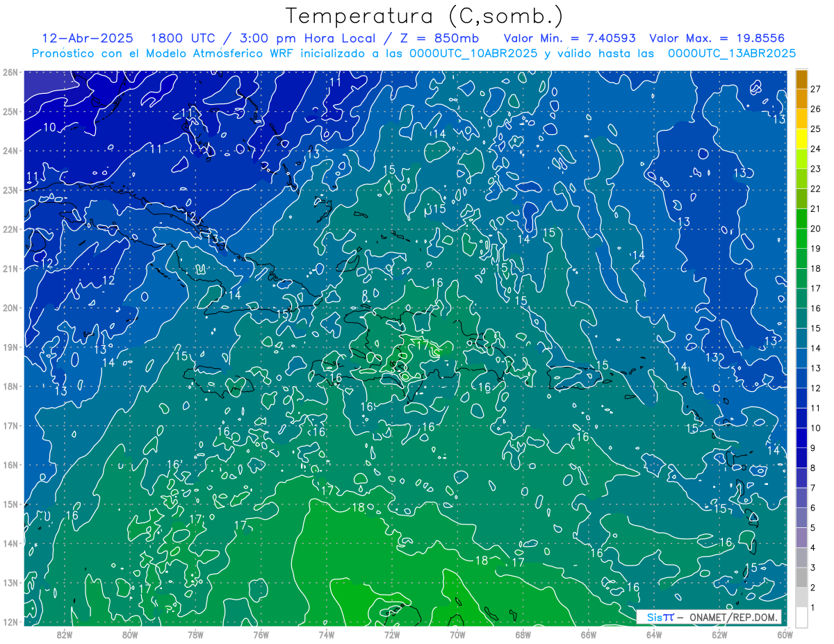Click "Valor Max. = 19.8556" text
This screenshot has height=644, width=834.
[x=717, y=38]
